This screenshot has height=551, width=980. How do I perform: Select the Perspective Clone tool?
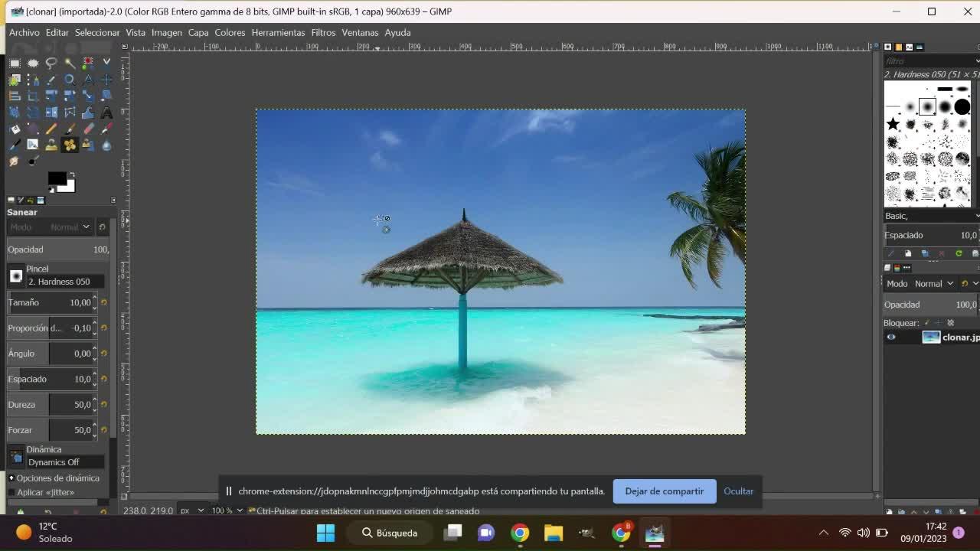[x=88, y=145]
